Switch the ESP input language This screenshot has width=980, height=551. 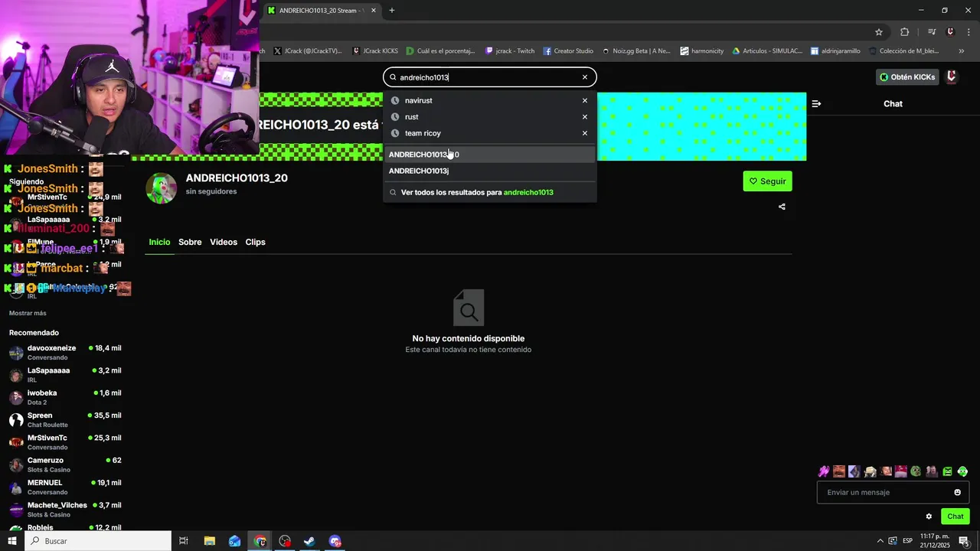click(907, 541)
